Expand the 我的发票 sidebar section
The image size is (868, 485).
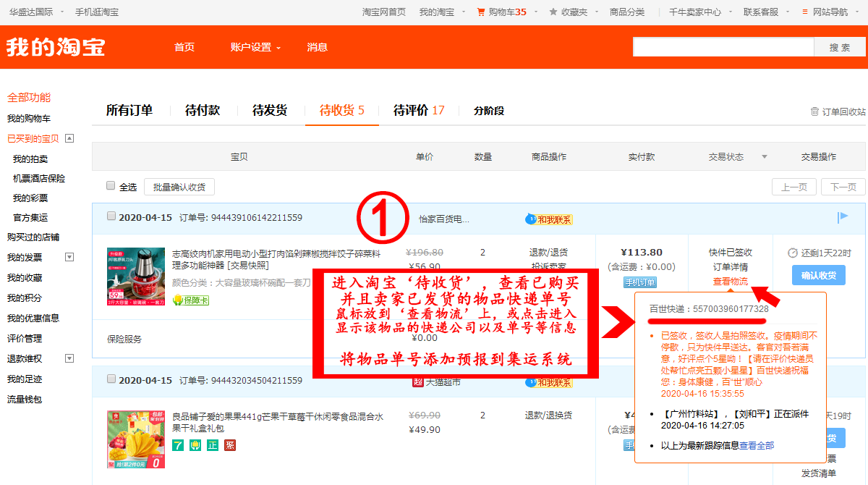click(69, 256)
